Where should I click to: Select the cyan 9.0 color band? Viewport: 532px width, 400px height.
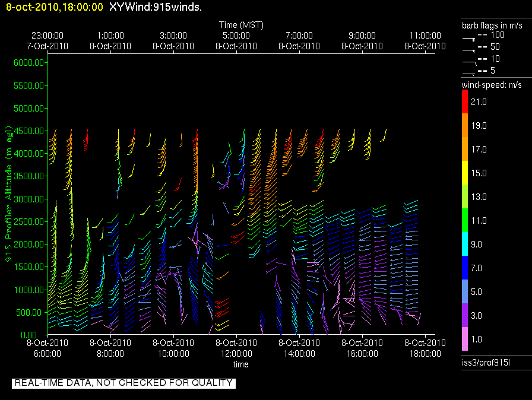[x=465, y=244]
